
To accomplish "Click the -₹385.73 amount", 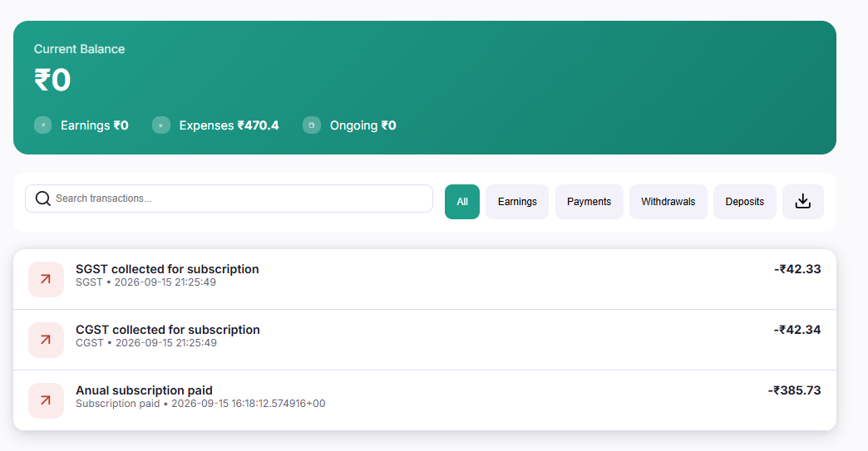I will [794, 390].
